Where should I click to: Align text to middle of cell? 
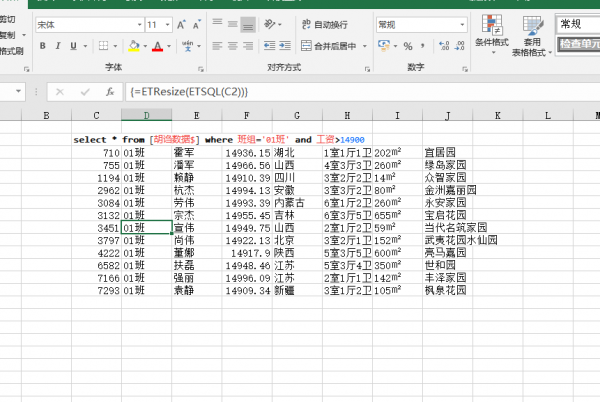(x=233, y=24)
